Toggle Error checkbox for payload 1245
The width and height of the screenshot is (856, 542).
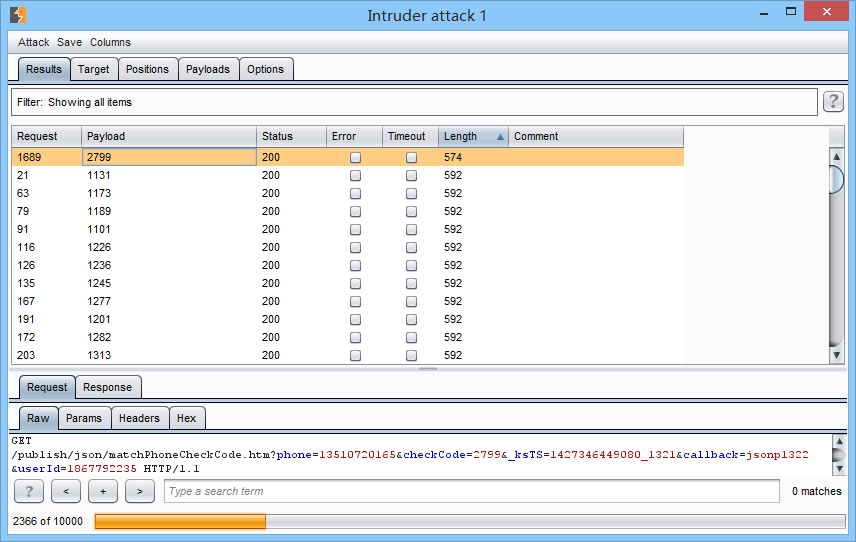(x=355, y=283)
